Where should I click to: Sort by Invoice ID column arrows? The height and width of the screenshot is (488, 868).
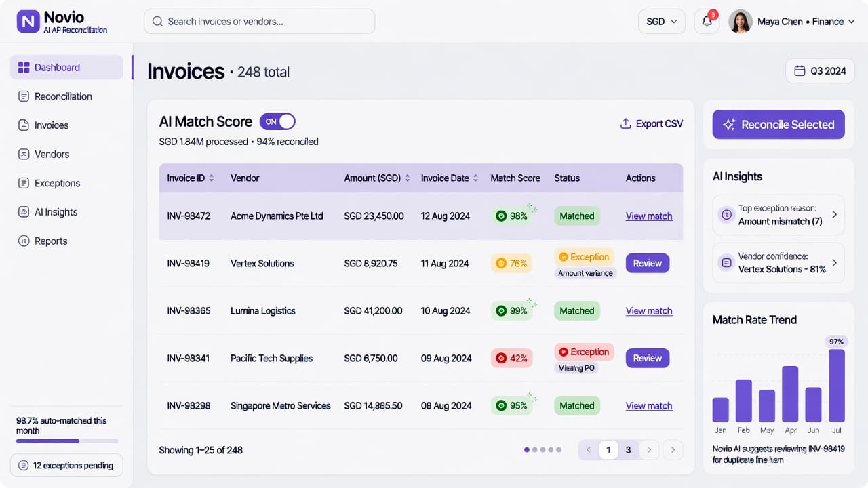coord(212,178)
